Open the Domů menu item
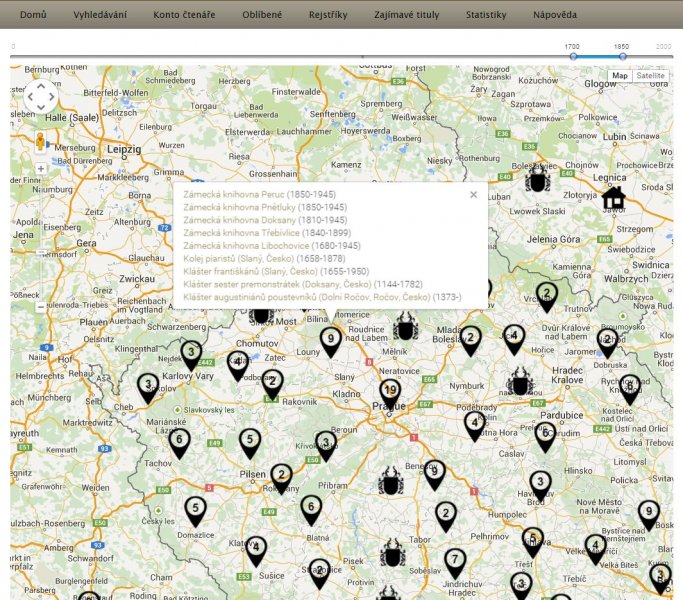 click(33, 15)
